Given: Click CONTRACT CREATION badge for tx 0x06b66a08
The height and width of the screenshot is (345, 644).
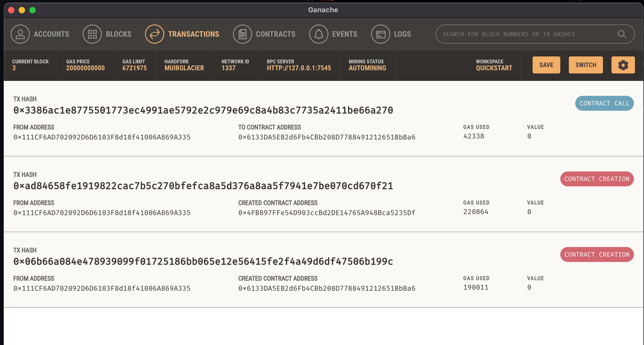Looking at the screenshot, I should [x=597, y=254].
